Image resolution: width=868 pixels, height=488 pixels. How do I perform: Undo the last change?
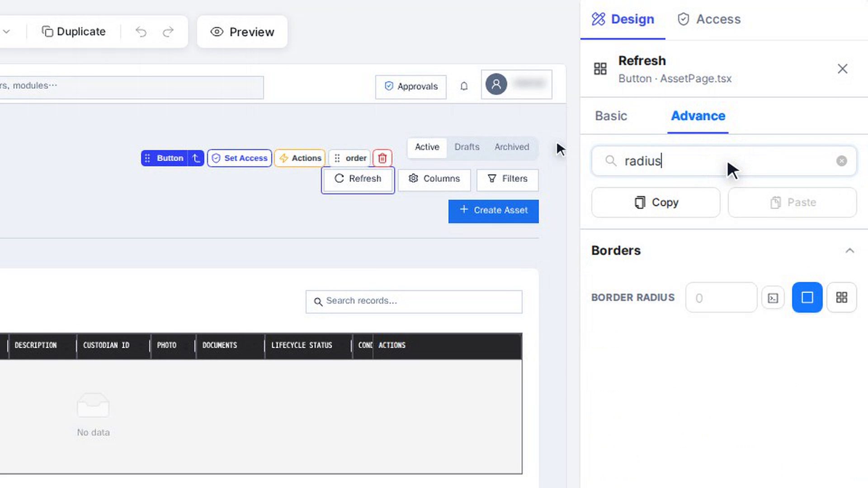click(x=141, y=32)
